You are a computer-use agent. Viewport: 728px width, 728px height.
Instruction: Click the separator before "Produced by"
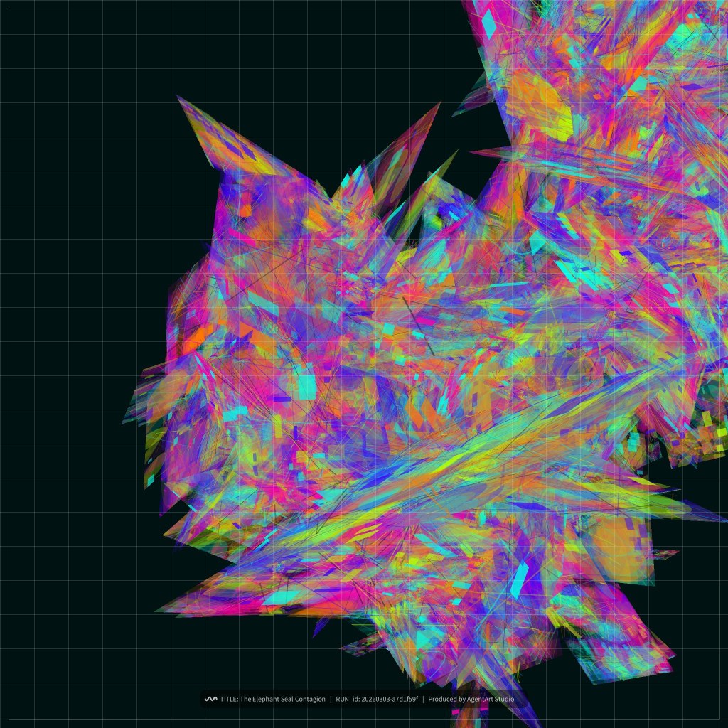coord(423,699)
